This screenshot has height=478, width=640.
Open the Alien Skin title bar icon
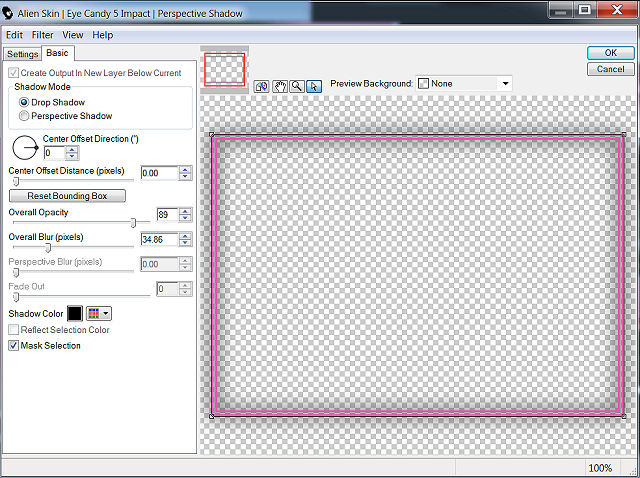point(7,13)
